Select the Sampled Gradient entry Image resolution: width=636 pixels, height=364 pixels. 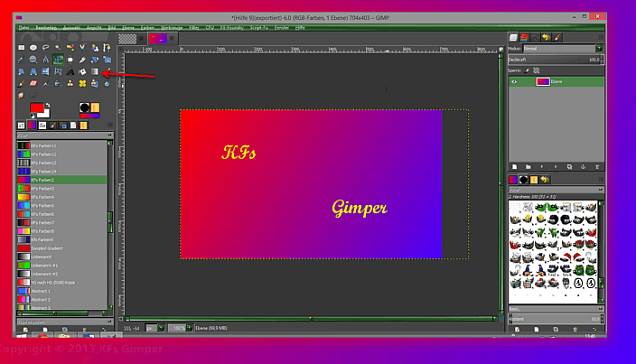pos(62,248)
